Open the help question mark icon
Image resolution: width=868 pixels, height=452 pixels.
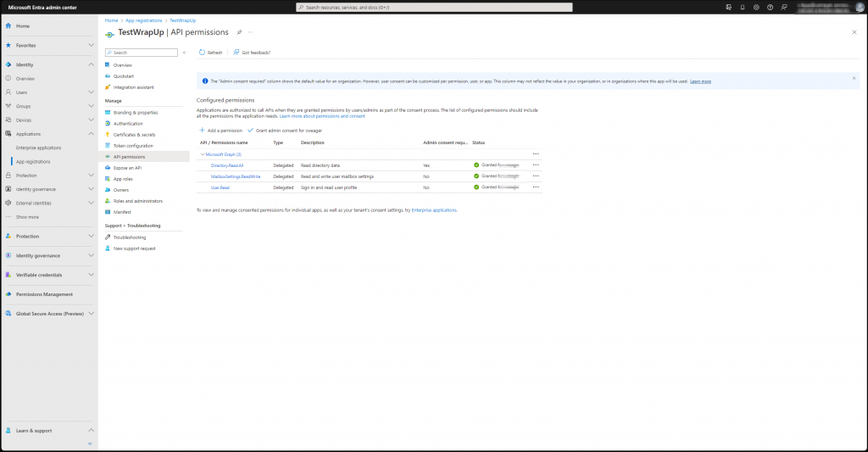[770, 7]
